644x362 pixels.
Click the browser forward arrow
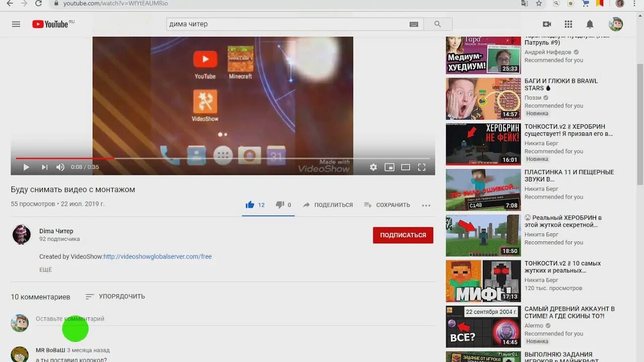point(24,3)
